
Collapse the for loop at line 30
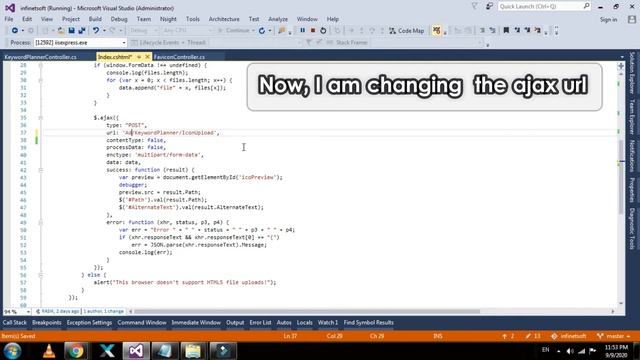click(x=40, y=80)
